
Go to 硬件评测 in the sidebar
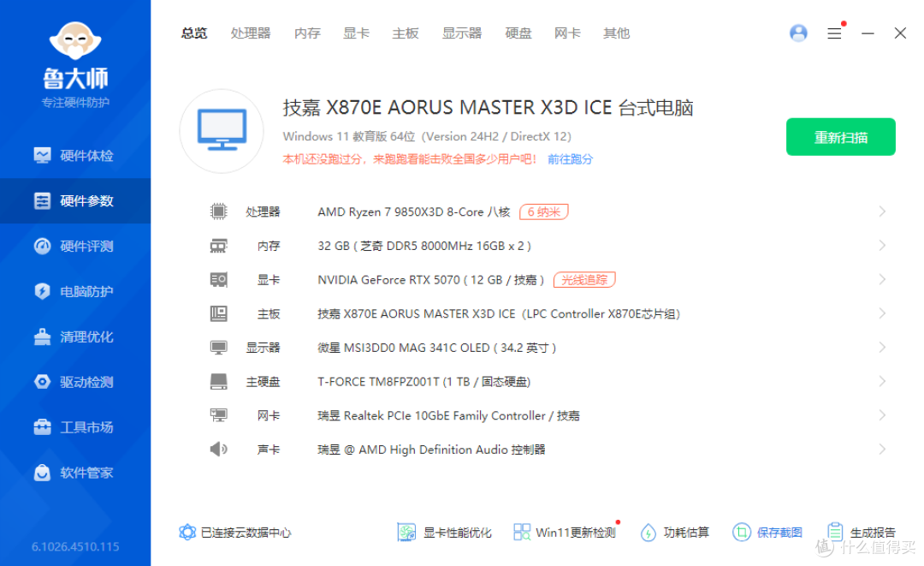(74, 247)
